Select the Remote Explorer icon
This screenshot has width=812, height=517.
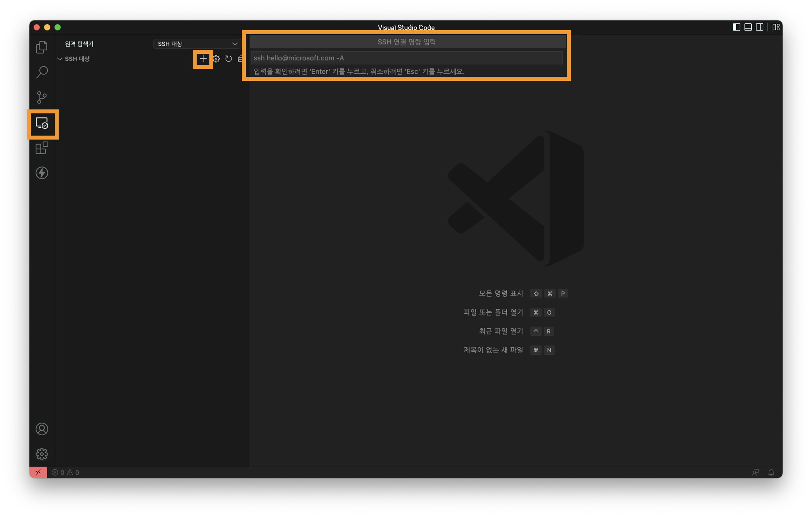(42, 124)
